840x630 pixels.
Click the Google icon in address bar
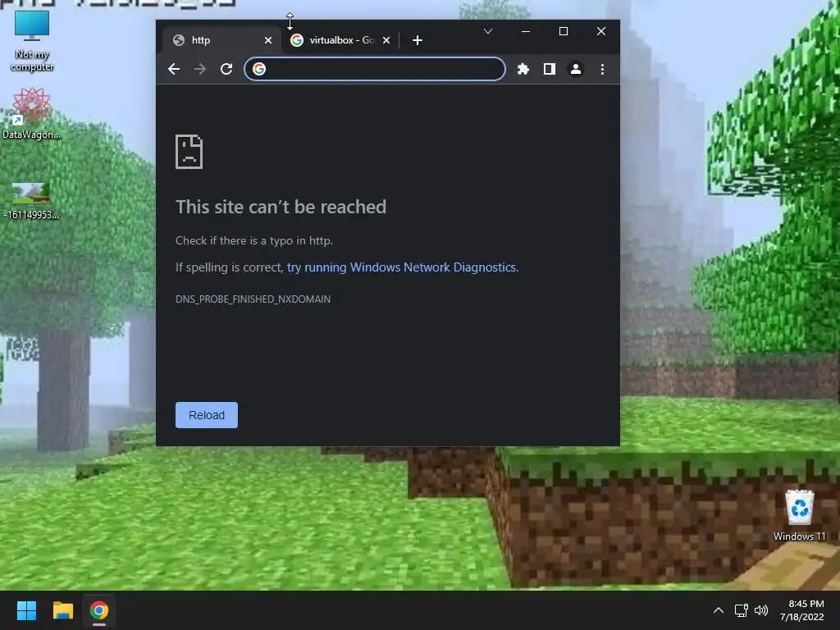pyautogui.click(x=259, y=69)
